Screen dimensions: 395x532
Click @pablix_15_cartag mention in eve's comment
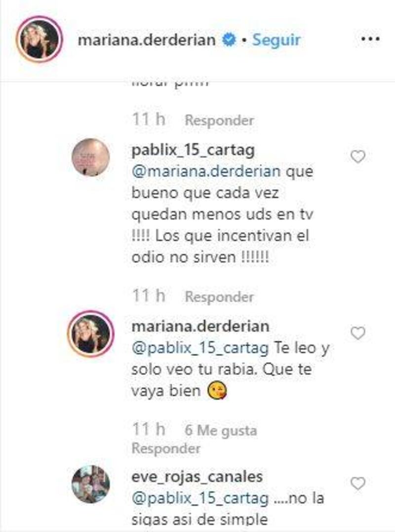tap(200, 498)
